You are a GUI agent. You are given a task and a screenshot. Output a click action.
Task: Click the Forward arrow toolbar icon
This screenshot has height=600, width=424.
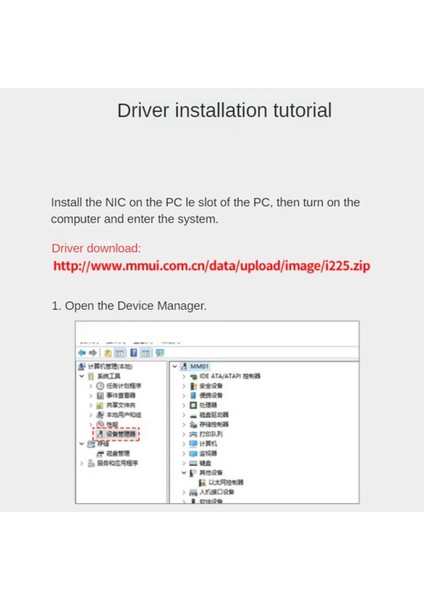point(93,353)
